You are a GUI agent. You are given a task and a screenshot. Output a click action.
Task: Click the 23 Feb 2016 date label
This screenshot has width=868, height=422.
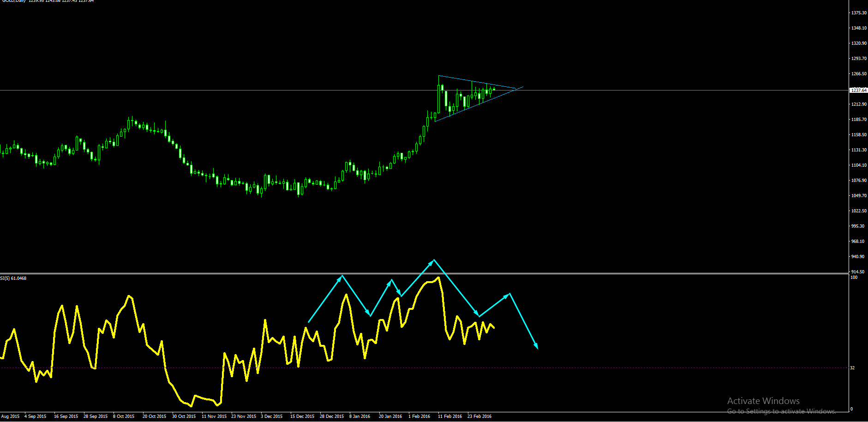point(479,416)
